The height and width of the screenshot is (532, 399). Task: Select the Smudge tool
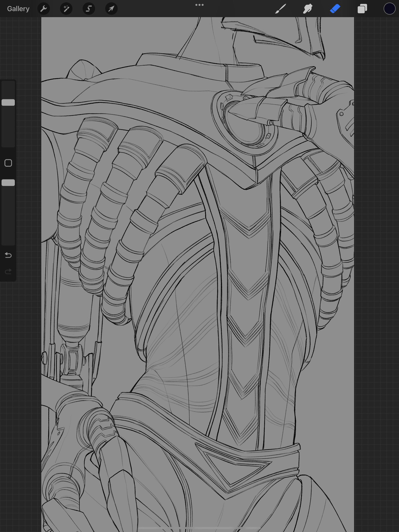(308, 9)
